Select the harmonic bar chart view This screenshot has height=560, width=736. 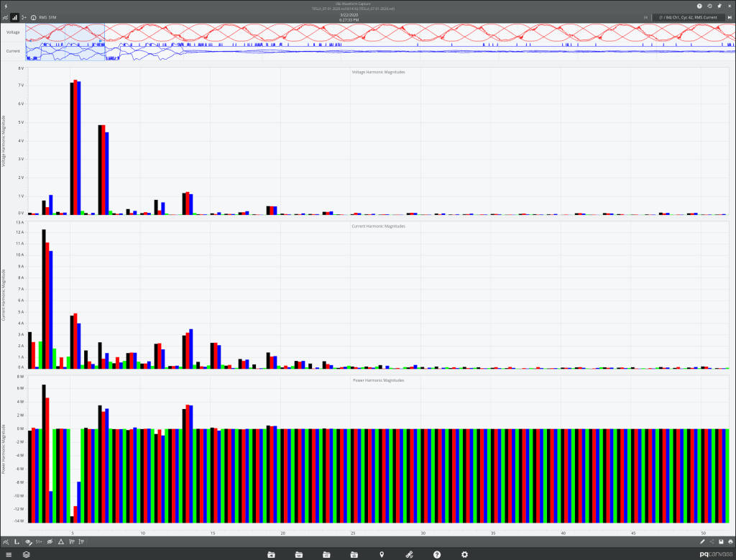[x=15, y=17]
